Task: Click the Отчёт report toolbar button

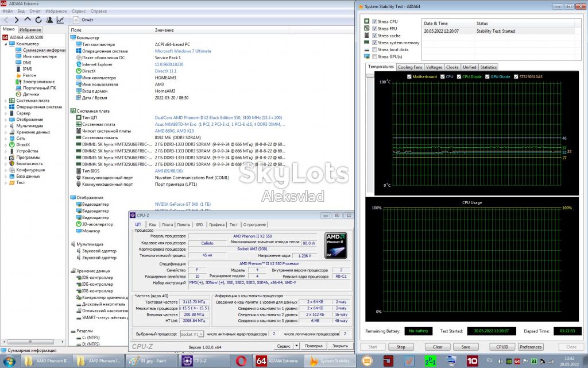Action: click(x=84, y=20)
